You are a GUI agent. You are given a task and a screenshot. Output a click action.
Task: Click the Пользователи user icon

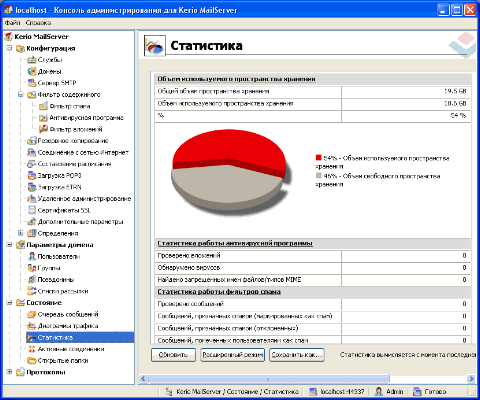32,256
